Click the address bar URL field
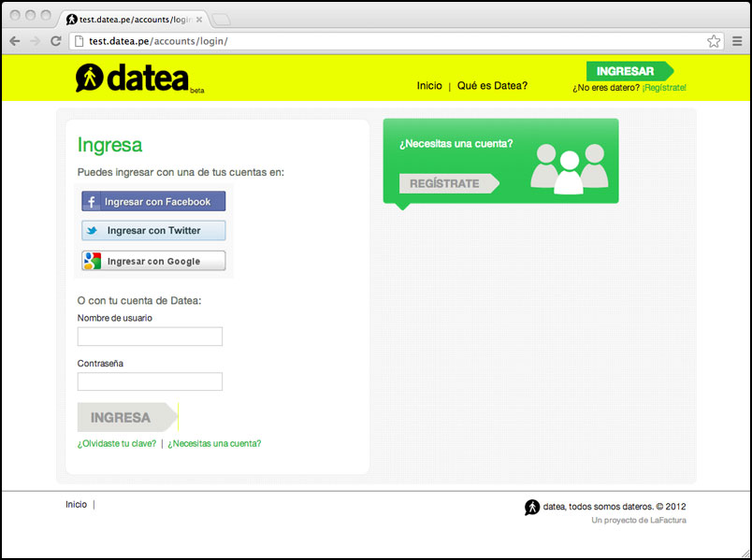The width and height of the screenshot is (752, 560). (397, 41)
